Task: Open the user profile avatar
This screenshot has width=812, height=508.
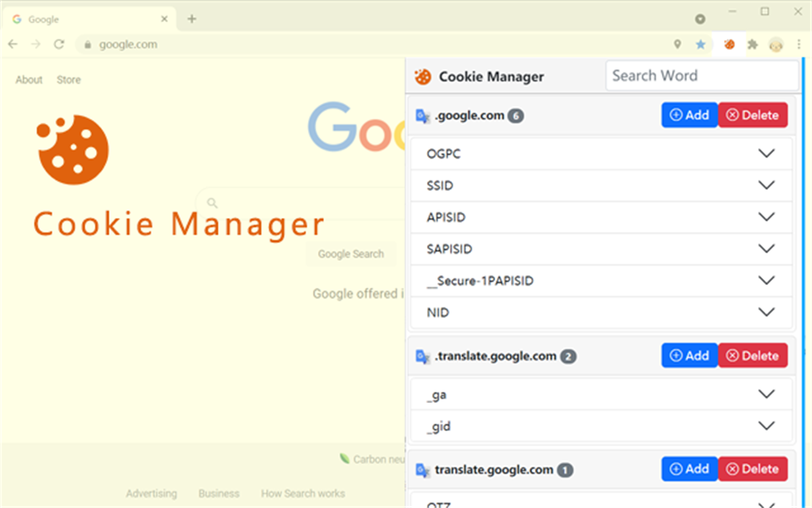Action: click(x=776, y=45)
